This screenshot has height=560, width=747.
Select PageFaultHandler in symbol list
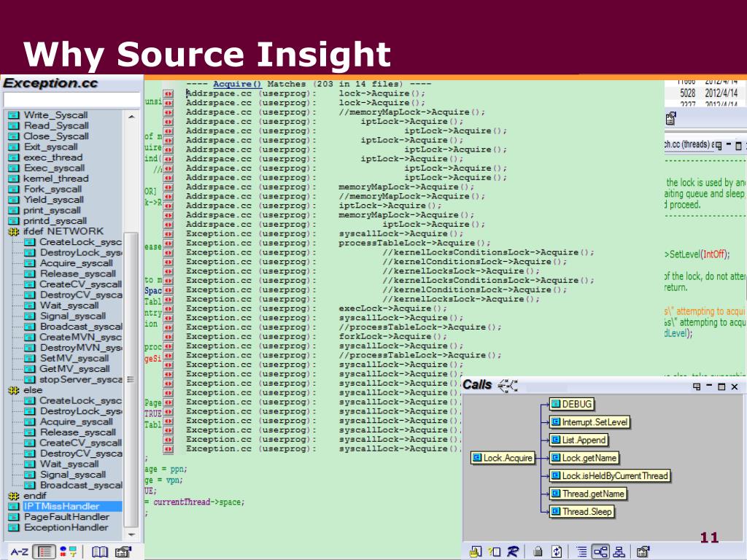pyautogui.click(x=66, y=517)
